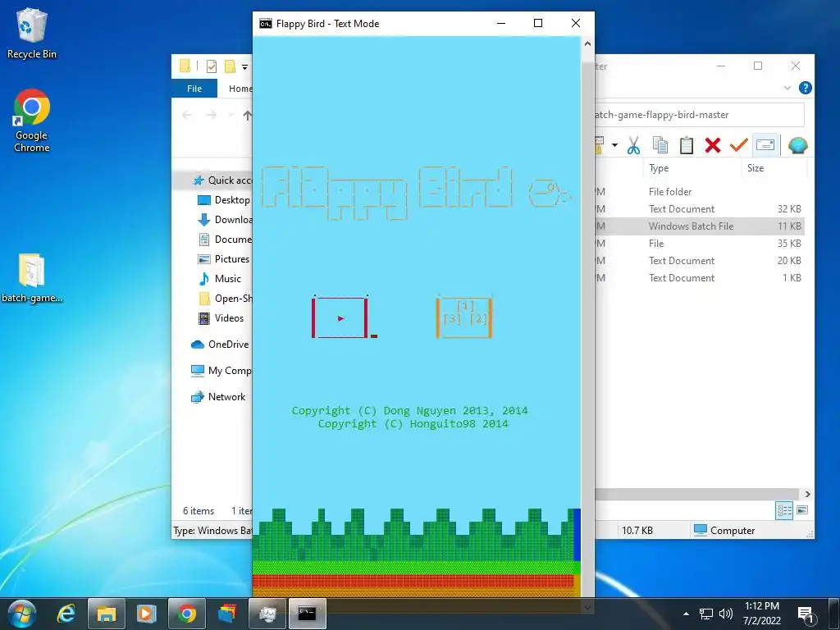Viewport: 840px width, 630px height.
Task: Select the 35 KB File row
Action: (x=699, y=243)
